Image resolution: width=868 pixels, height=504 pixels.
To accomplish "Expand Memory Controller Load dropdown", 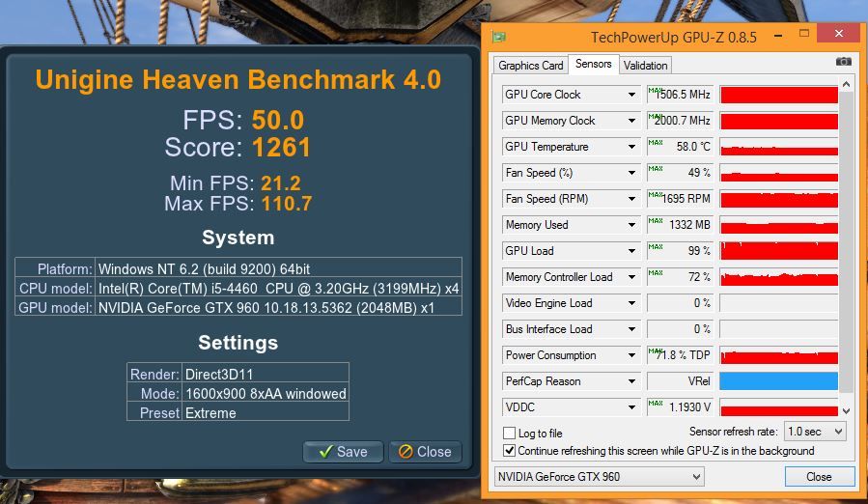I will tap(631, 277).
